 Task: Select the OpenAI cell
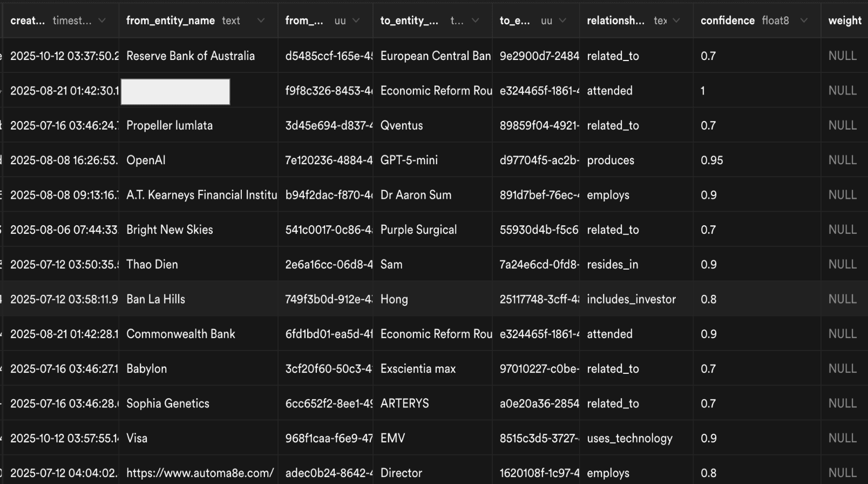coord(199,160)
